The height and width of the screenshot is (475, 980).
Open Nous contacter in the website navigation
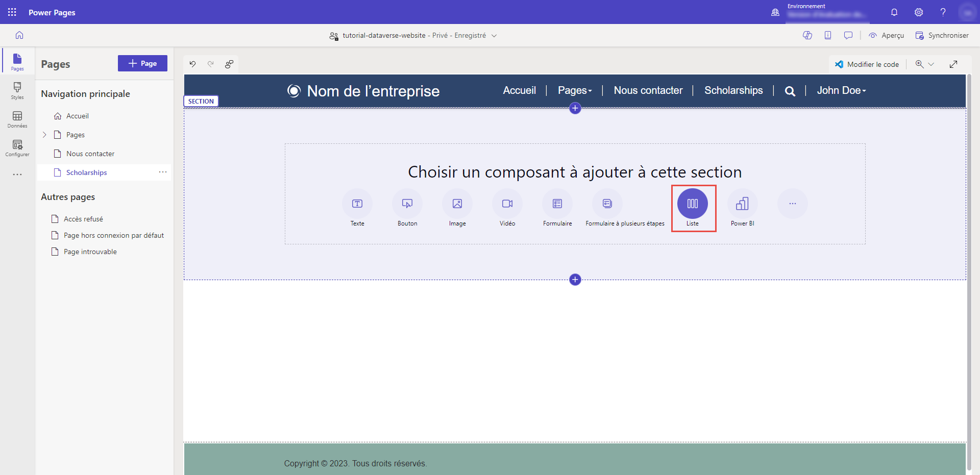648,90
